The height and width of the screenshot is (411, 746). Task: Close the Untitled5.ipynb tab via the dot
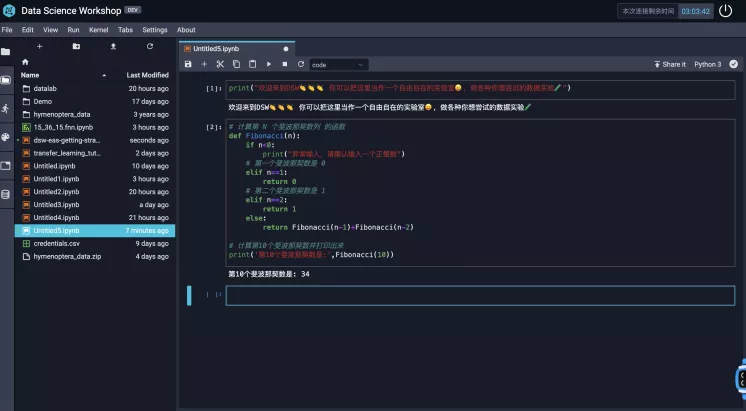[x=285, y=49]
